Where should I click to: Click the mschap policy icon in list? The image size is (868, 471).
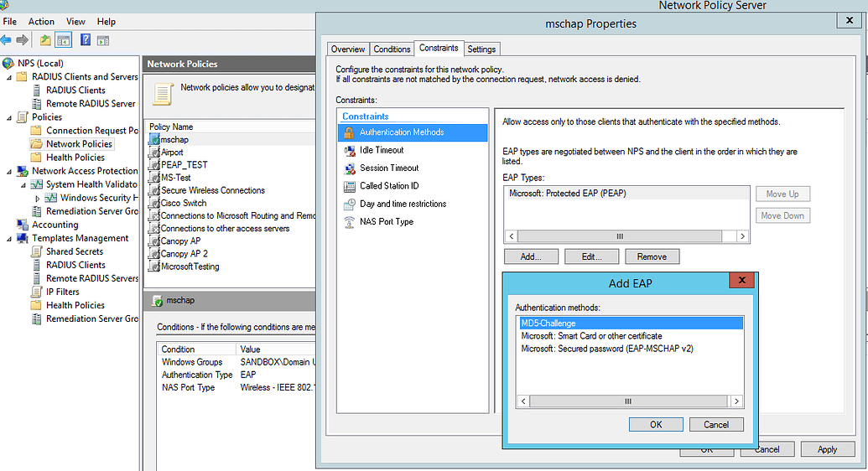coord(154,139)
